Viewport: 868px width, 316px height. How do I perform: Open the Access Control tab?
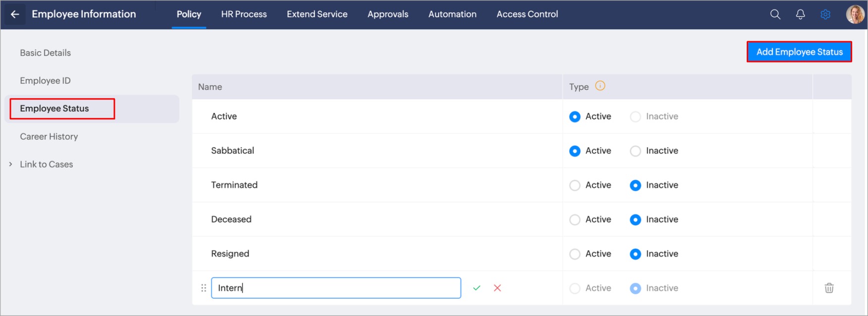[x=527, y=14]
